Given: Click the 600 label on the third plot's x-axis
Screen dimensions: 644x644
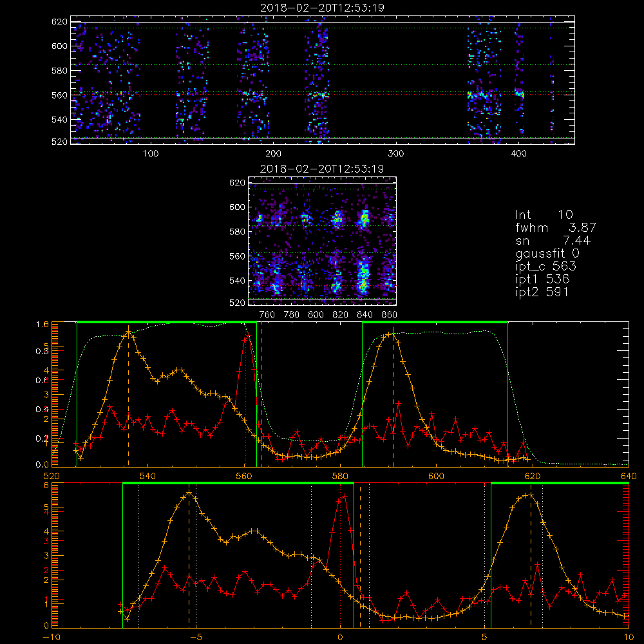Looking at the screenshot, I should pyautogui.click(x=436, y=477).
